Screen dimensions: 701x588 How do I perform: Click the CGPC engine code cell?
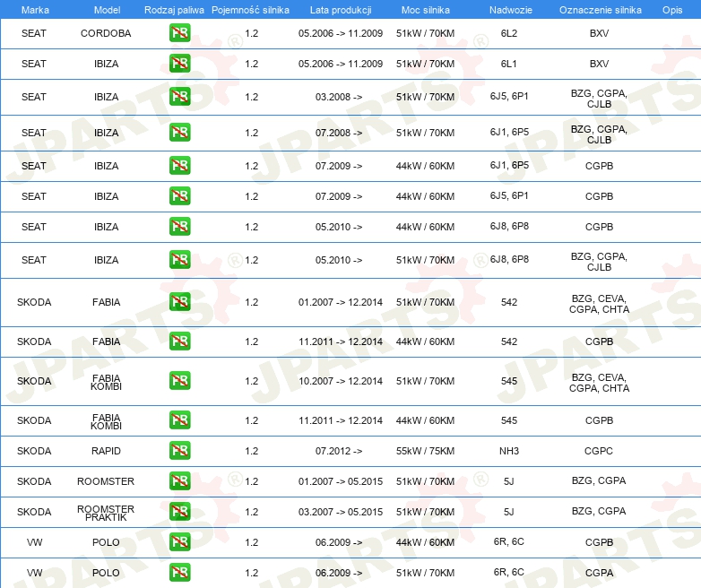coord(599,451)
